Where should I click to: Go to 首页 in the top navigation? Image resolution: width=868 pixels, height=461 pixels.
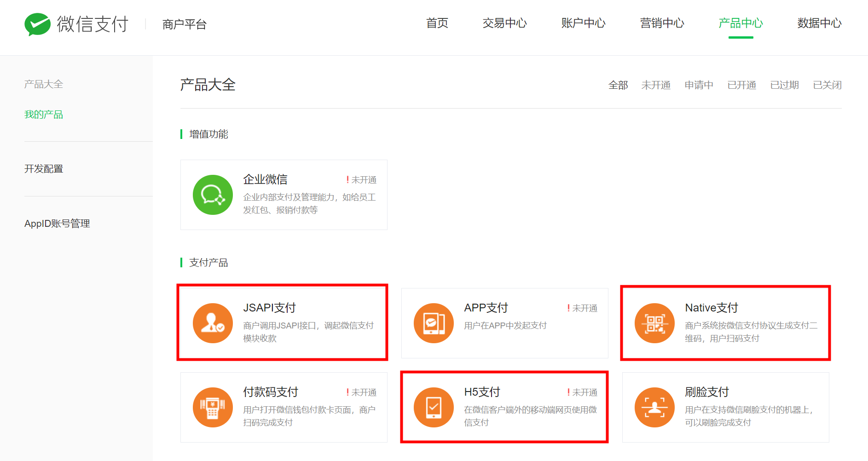(437, 23)
